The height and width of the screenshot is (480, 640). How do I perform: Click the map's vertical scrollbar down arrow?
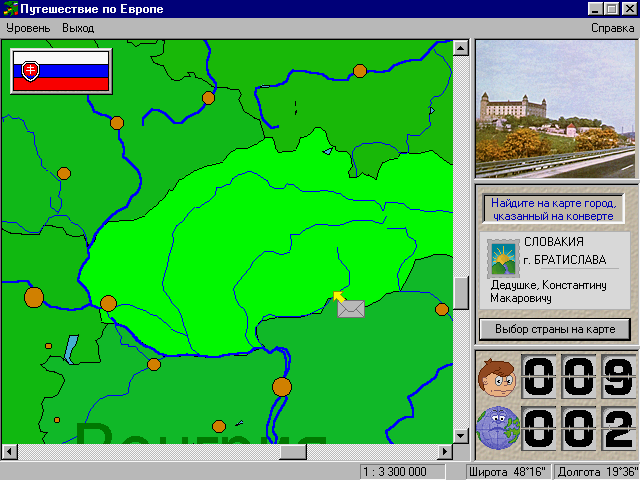(x=461, y=436)
